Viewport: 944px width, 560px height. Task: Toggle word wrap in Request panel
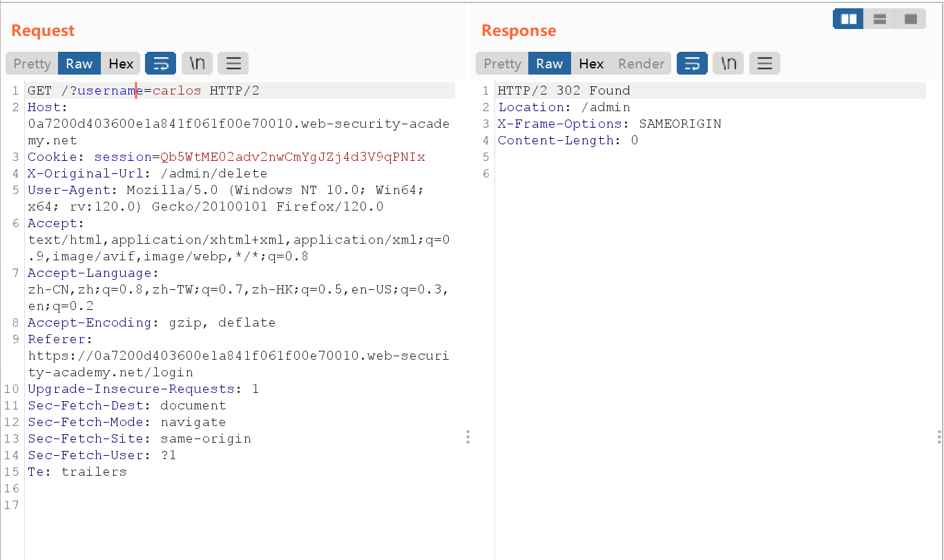click(160, 64)
